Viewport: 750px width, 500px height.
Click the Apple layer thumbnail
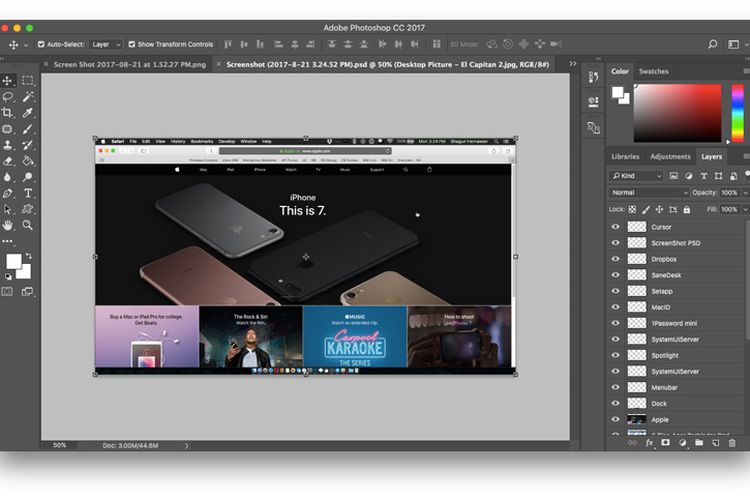(637, 420)
